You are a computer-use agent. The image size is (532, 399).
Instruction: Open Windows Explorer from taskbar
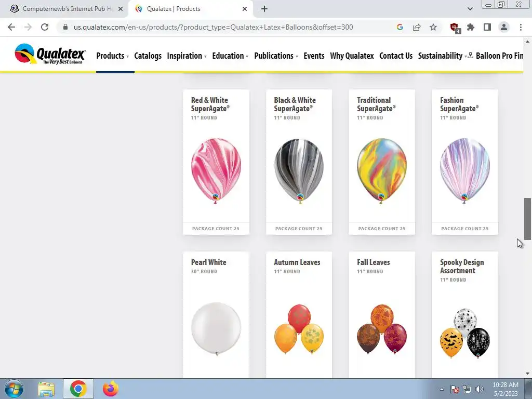pos(46,389)
